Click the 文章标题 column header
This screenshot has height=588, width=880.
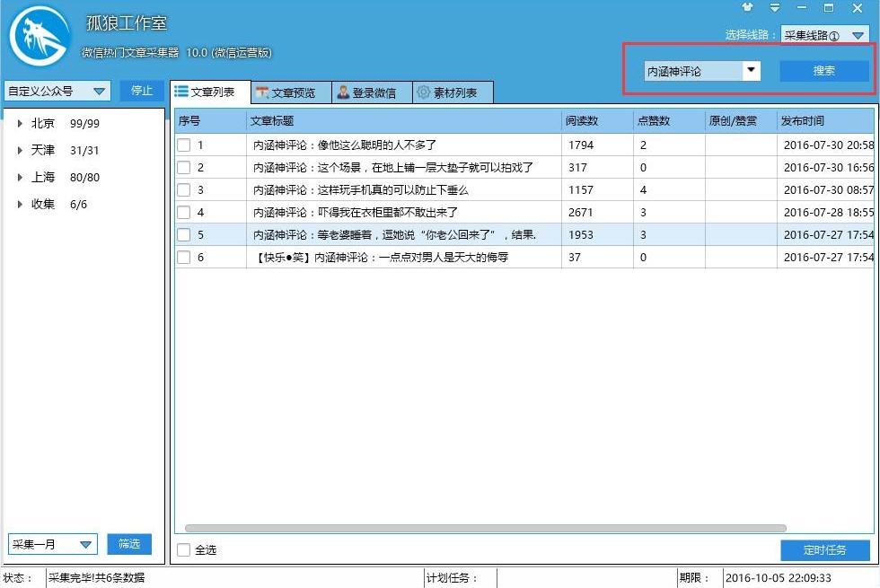[x=403, y=120]
